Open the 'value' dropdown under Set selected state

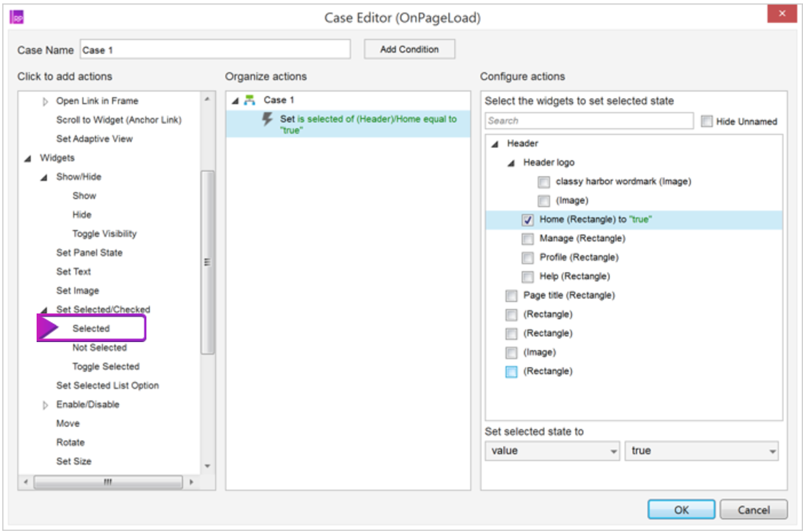(552, 451)
